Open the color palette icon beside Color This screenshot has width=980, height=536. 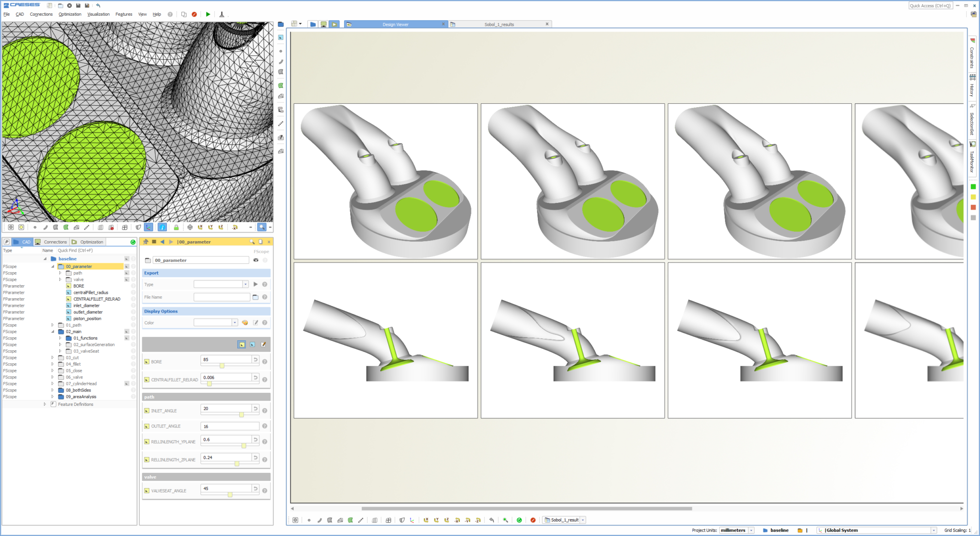[x=245, y=323]
